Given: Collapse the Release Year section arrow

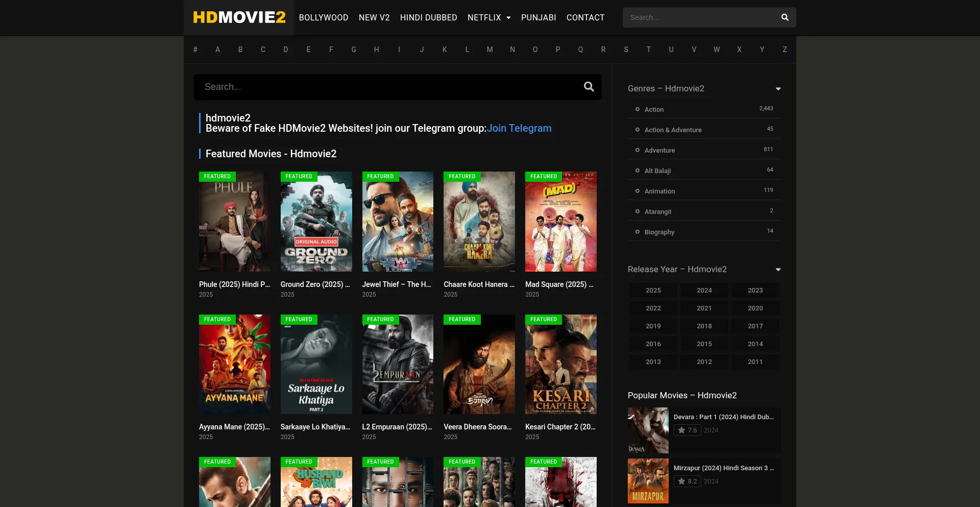Looking at the screenshot, I should pyautogui.click(x=778, y=270).
